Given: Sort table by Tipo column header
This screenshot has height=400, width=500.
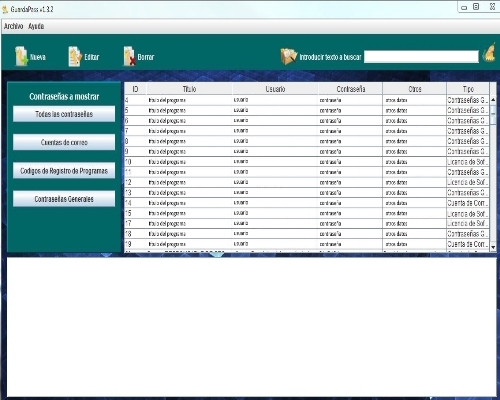Looking at the screenshot, I should click(x=468, y=89).
